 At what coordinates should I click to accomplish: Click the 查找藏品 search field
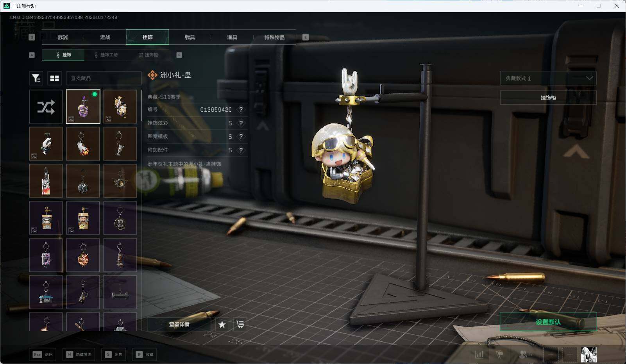[x=104, y=79]
